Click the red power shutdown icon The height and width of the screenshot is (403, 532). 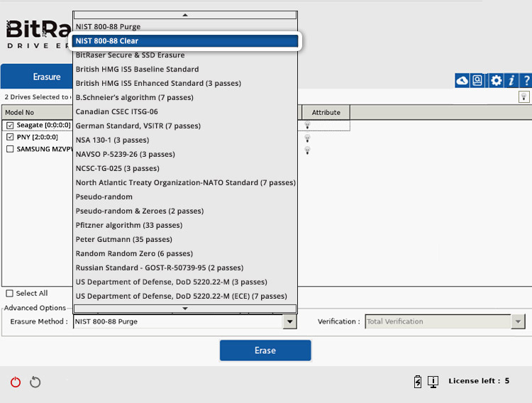16,382
